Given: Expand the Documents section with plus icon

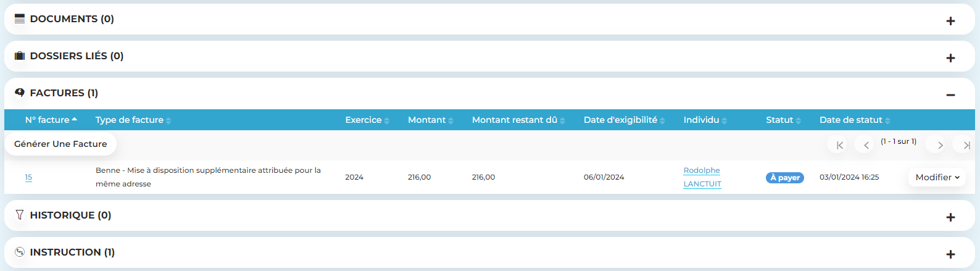Looking at the screenshot, I should pyautogui.click(x=950, y=21).
